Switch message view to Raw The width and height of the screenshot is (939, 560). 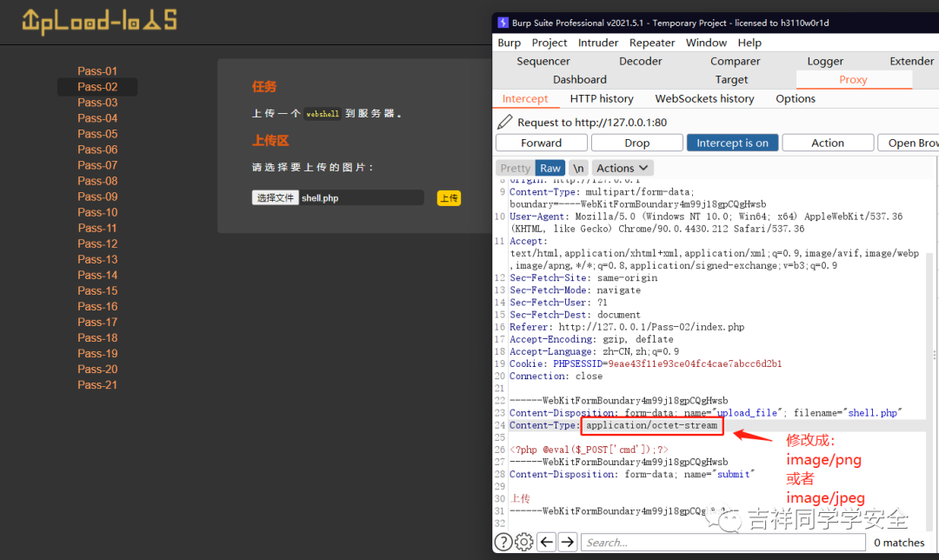pos(549,169)
